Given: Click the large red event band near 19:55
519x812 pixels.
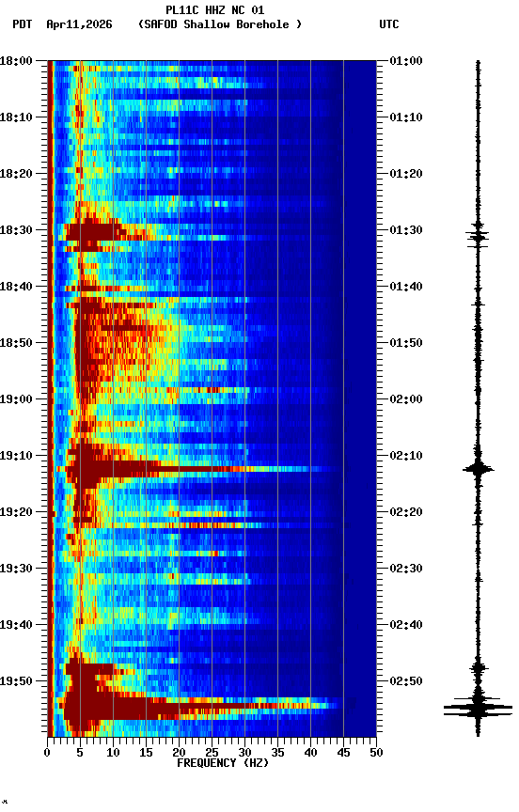Looking at the screenshot, I should click(x=197, y=706).
